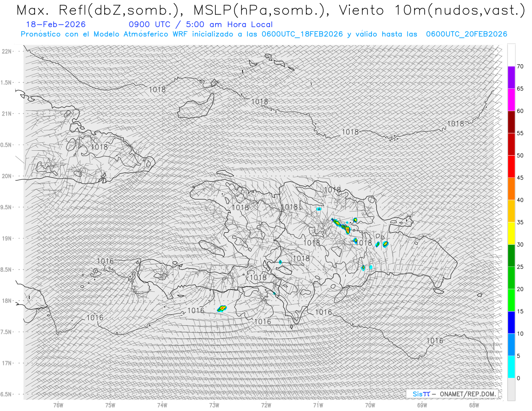Pick the yellow 30–35 dBZ colorbar segment
The image size is (532, 411).
coord(511,234)
